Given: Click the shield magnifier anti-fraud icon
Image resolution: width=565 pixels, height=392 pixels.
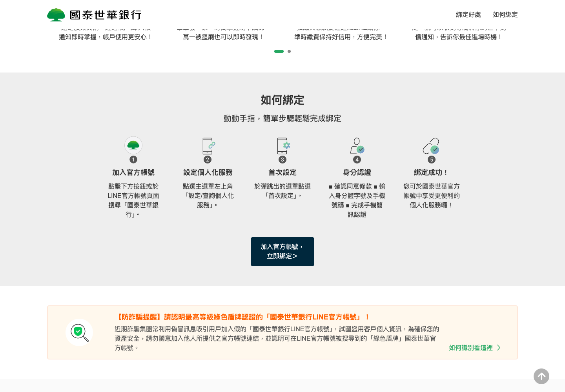Looking at the screenshot, I should 79,332.
